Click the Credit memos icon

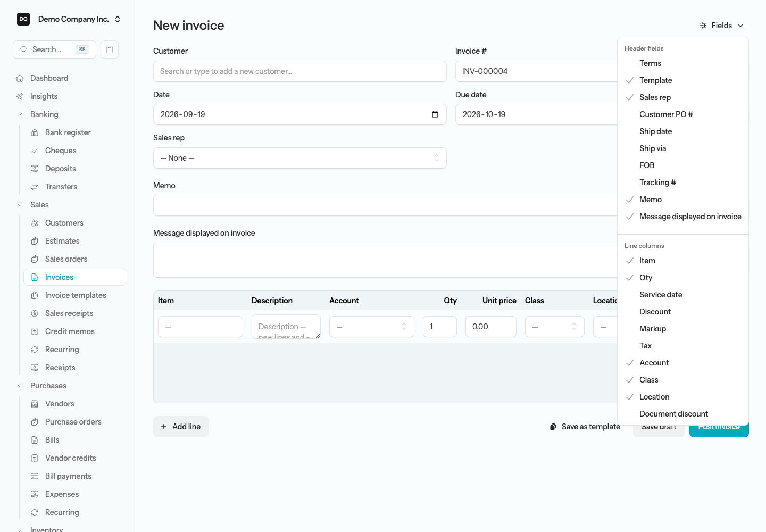click(35, 331)
